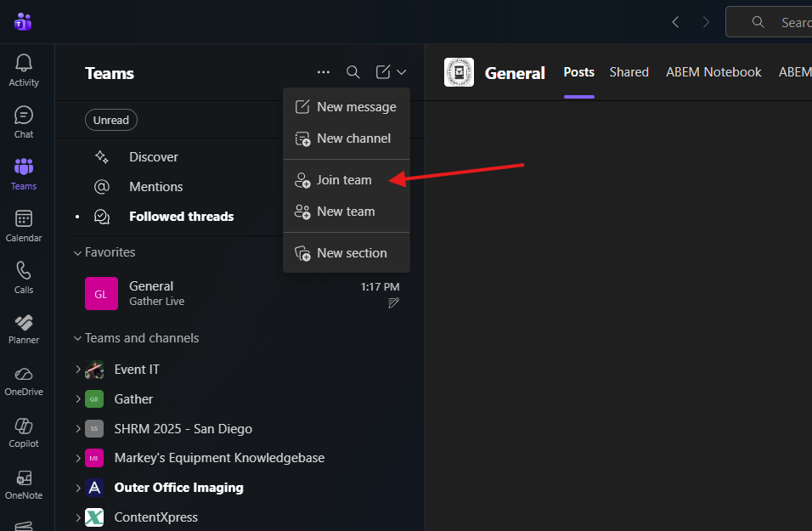812x531 pixels.
Task: Collapse the Favorites section
Action: pyautogui.click(x=78, y=252)
